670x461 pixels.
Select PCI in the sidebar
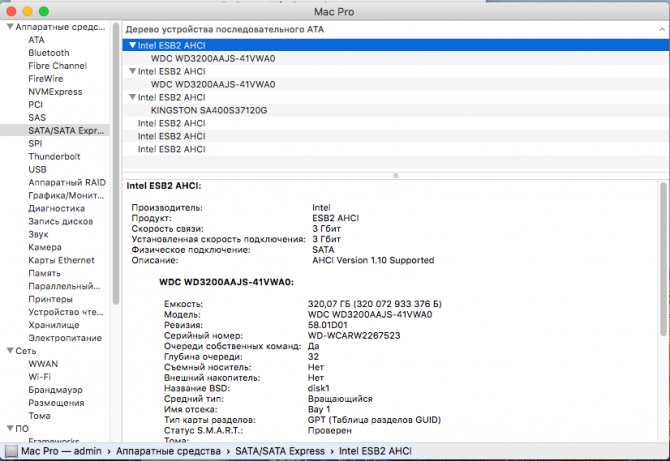[x=35, y=105]
